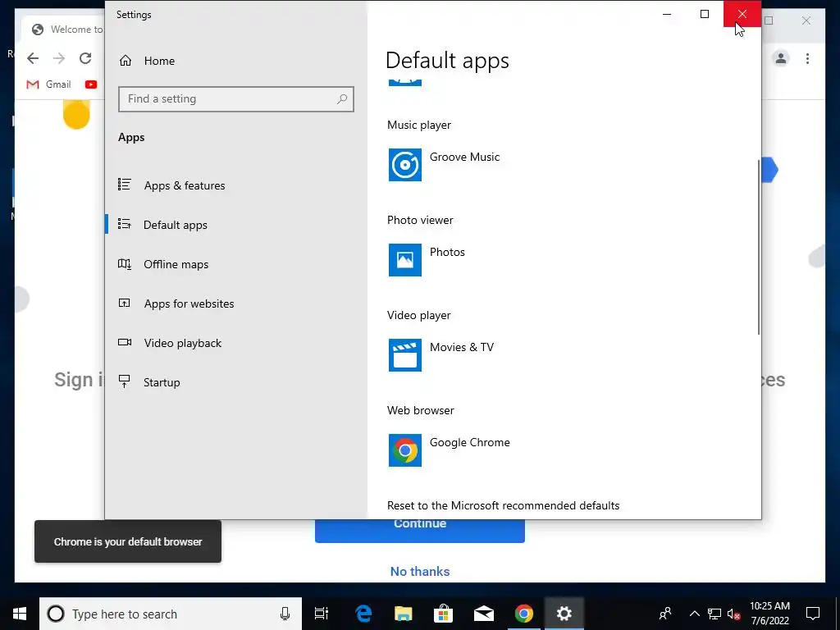Image resolution: width=840 pixels, height=630 pixels.
Task: Open People icon in system tray
Action: (665, 614)
